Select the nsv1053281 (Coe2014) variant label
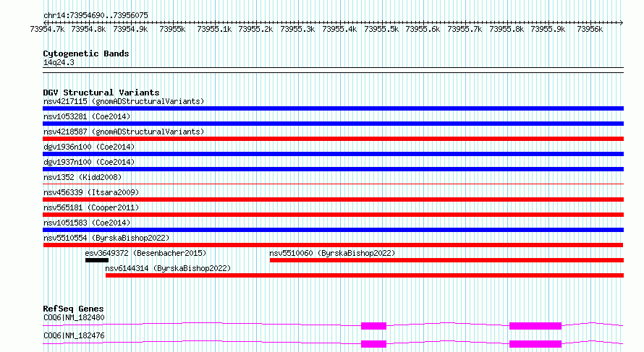The image size is (644, 352). pyautogui.click(x=87, y=116)
